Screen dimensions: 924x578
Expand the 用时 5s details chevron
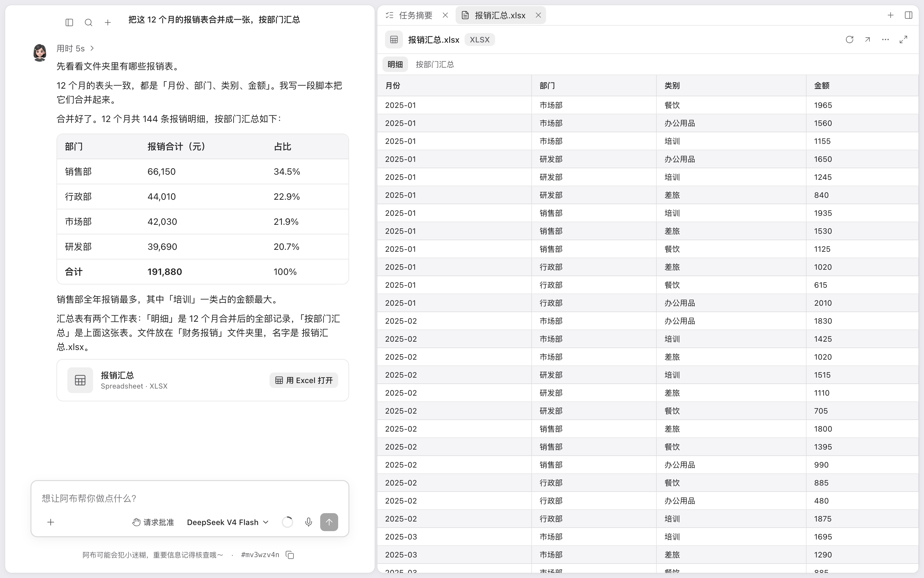tap(92, 48)
